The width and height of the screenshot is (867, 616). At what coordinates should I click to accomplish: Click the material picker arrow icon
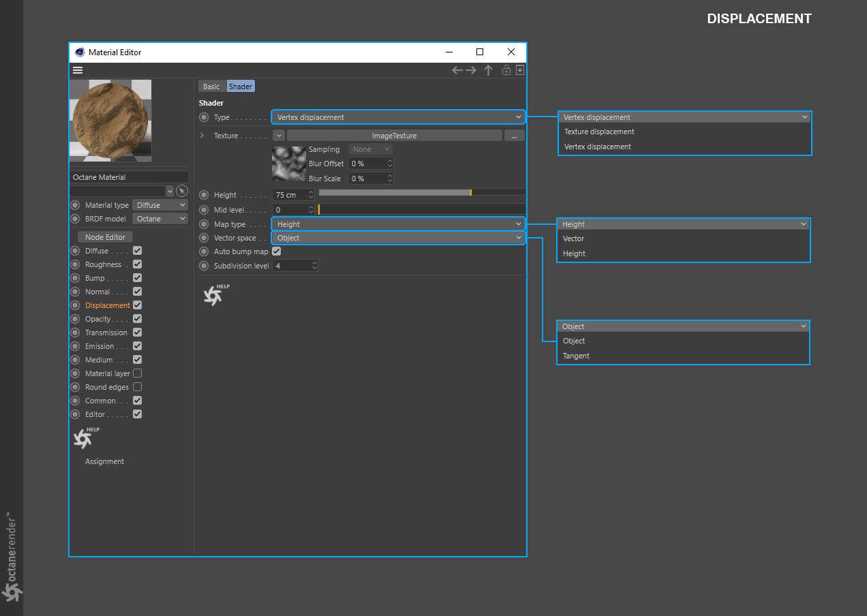tap(181, 191)
